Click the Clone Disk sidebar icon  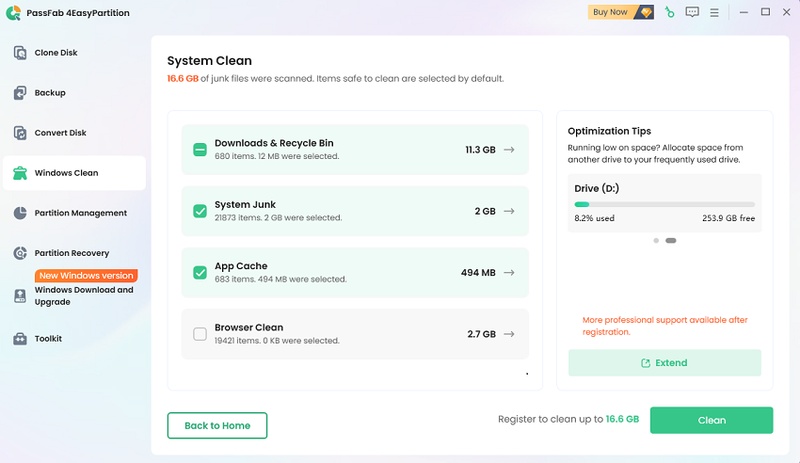coord(20,53)
